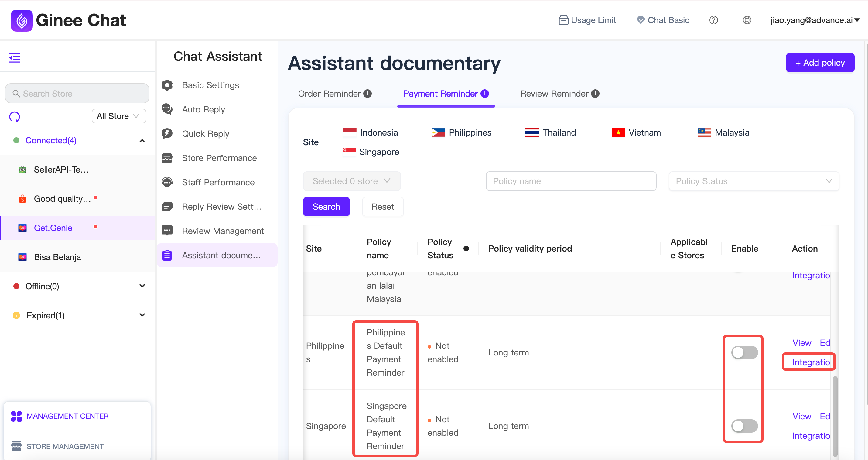This screenshot has height=460, width=868.
Task: Open the language globe icon
Action: 747,20
